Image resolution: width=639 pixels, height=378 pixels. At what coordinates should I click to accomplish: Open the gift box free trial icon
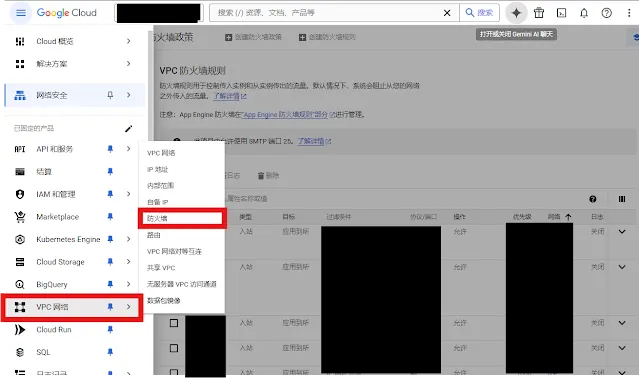point(539,13)
